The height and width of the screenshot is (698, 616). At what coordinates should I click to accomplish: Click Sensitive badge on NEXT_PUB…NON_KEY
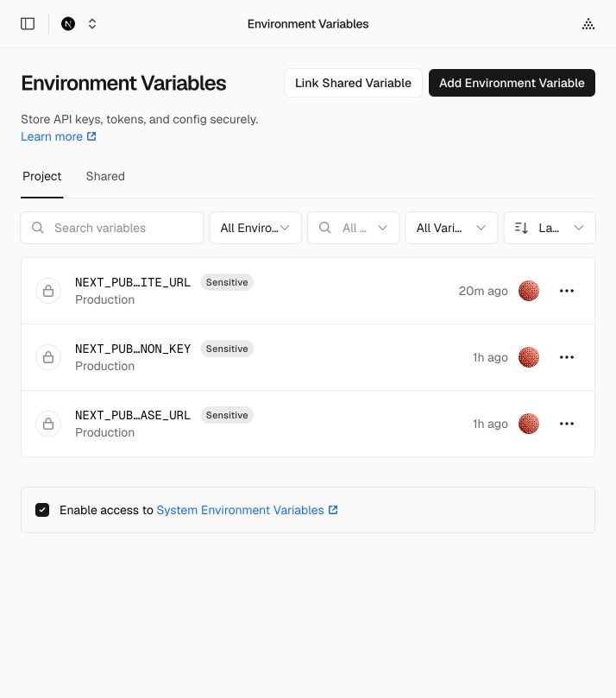(227, 349)
